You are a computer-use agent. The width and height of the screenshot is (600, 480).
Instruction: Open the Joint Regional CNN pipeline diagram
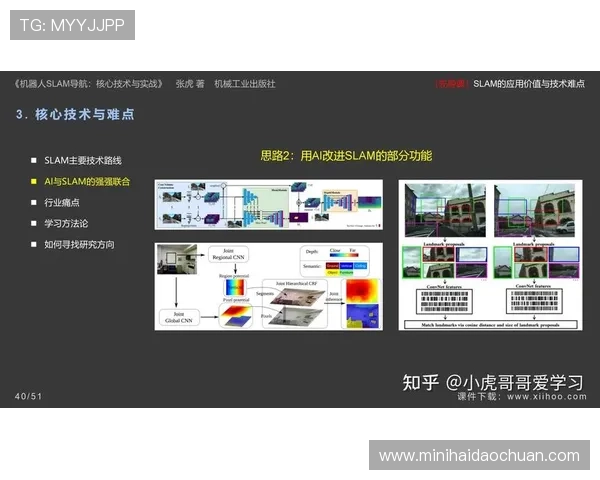pos(269,286)
